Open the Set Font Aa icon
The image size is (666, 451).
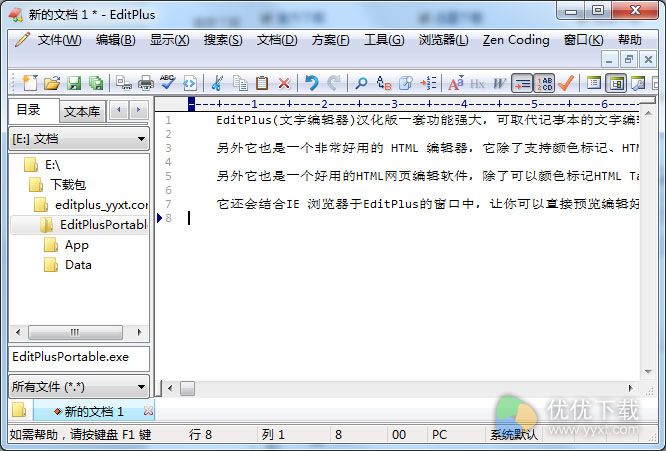(456, 83)
